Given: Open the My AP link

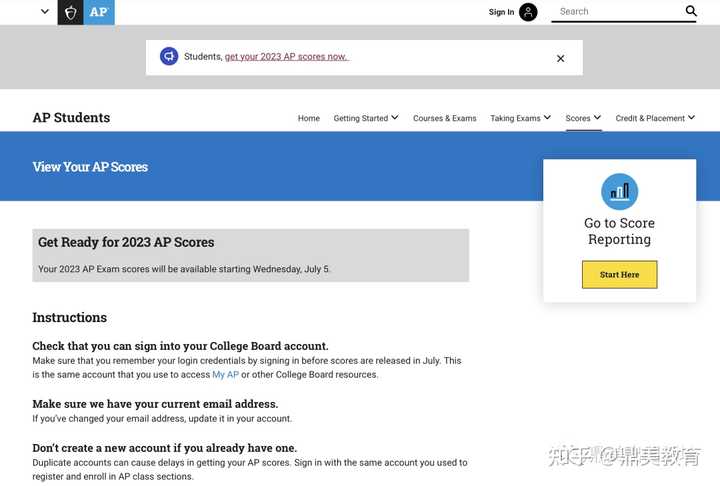Looking at the screenshot, I should click(225, 375).
